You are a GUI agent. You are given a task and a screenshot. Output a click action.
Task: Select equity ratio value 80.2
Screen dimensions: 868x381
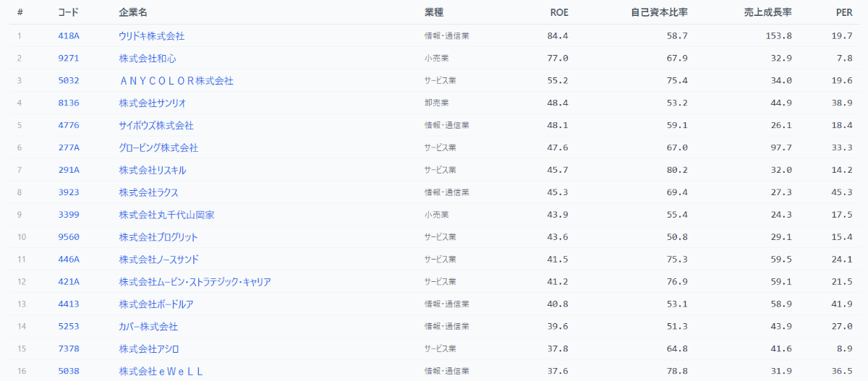point(677,170)
